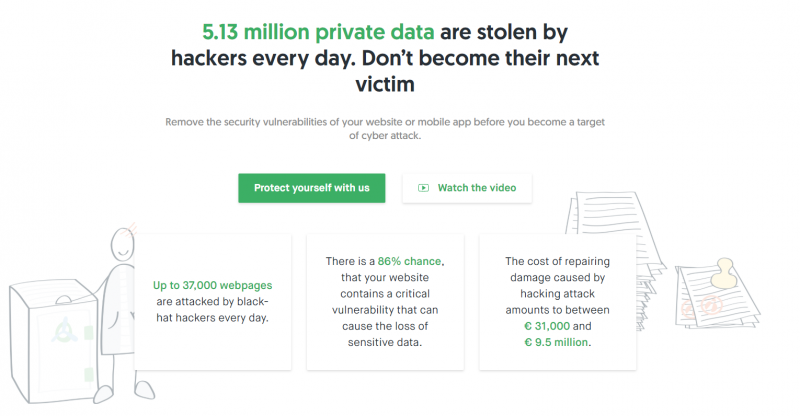Click the Up to 37,000 webpages text
The height and width of the screenshot is (416, 800).
click(x=212, y=285)
